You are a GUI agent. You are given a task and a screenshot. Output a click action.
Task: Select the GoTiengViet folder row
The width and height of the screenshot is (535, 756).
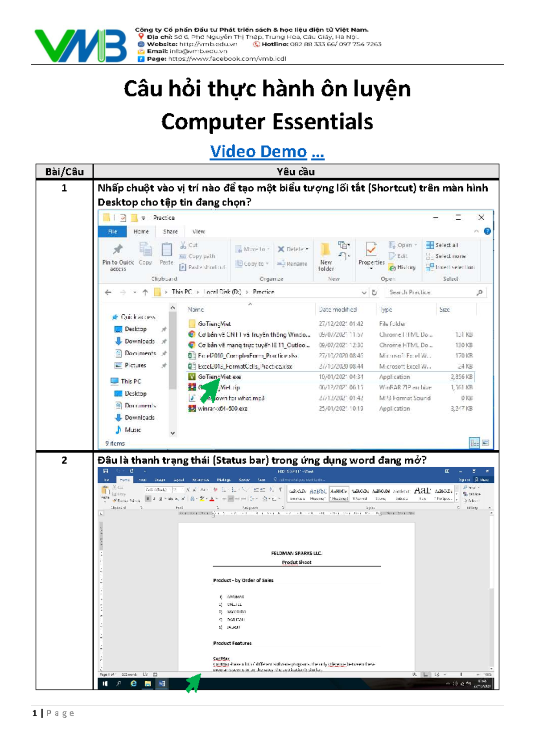coord(330,324)
